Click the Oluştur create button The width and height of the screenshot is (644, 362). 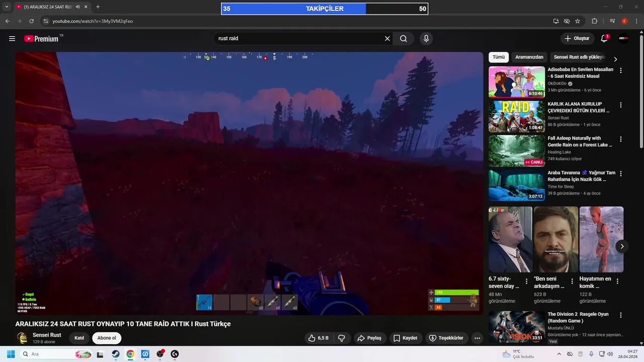click(577, 39)
